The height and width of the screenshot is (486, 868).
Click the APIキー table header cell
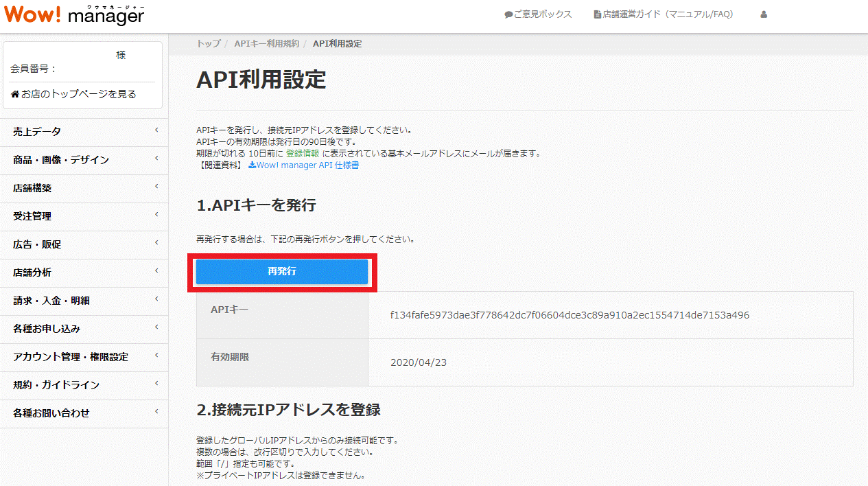point(282,315)
